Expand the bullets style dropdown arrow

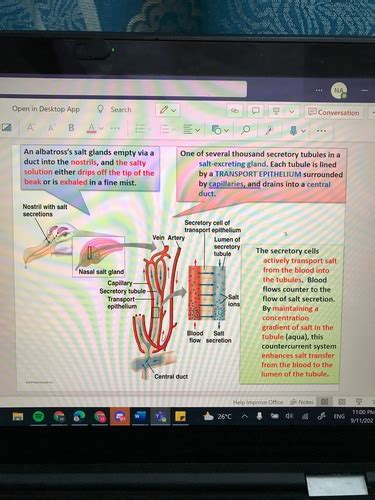click(149, 130)
